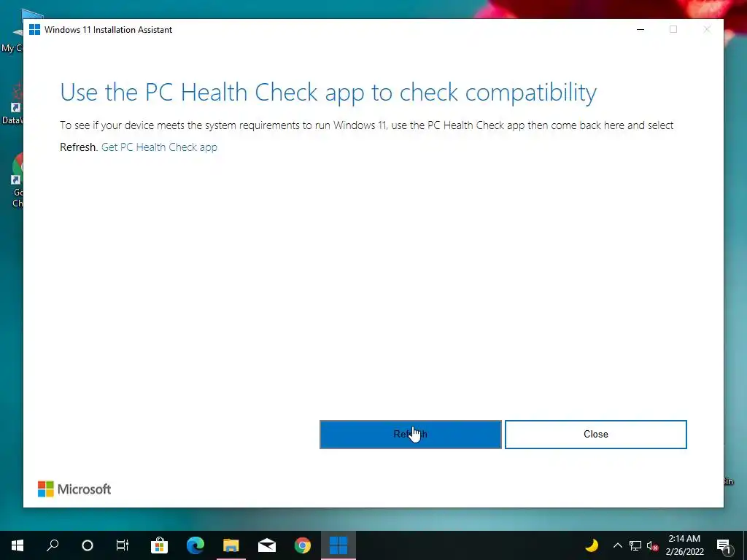747x560 pixels.
Task: Click the moon icon in the tray
Action: 592,545
